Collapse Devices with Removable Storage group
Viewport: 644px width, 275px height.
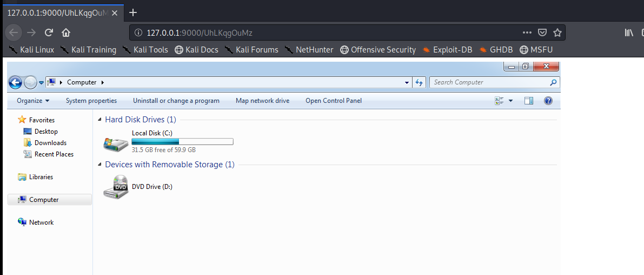[x=99, y=165]
